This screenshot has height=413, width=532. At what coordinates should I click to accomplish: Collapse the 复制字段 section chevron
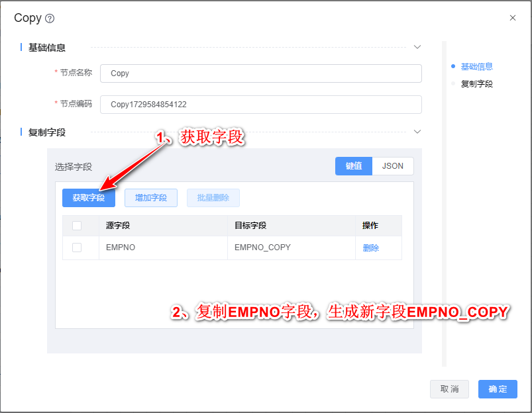click(x=417, y=132)
